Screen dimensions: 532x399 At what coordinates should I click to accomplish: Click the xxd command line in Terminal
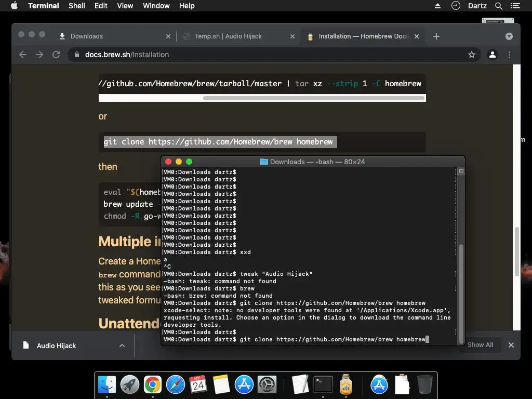click(207, 252)
